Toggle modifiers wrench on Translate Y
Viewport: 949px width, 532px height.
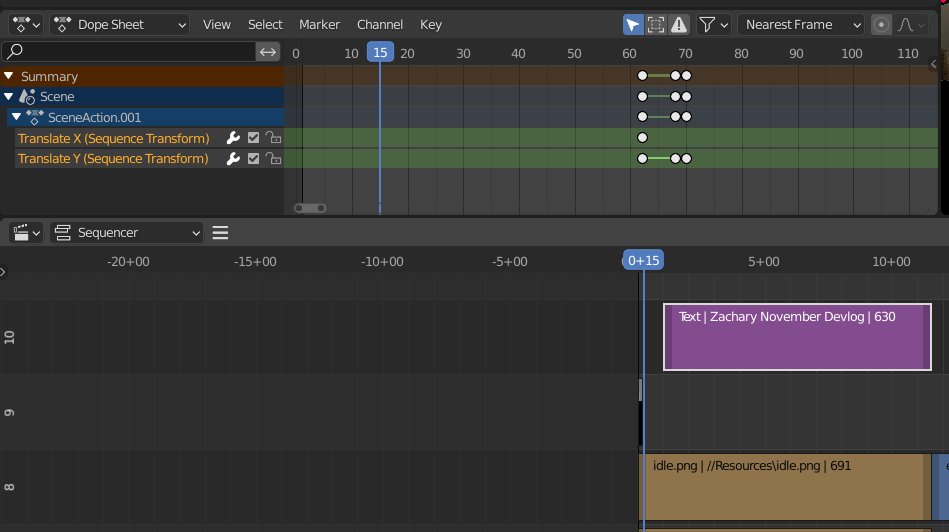point(233,159)
